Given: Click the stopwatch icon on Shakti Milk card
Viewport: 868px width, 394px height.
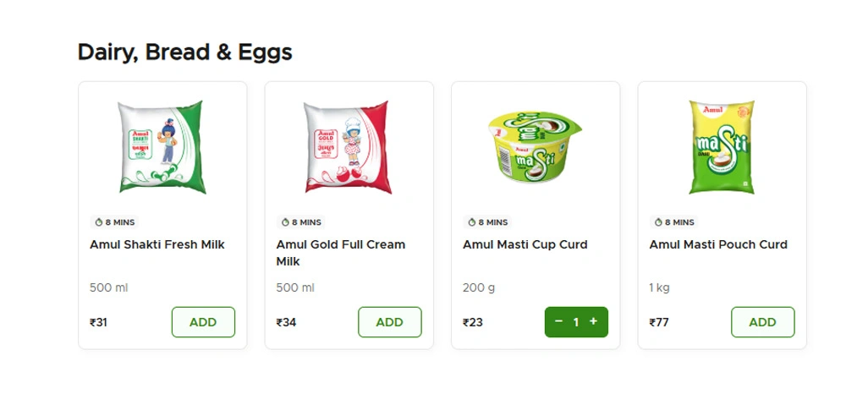Looking at the screenshot, I should 99,222.
